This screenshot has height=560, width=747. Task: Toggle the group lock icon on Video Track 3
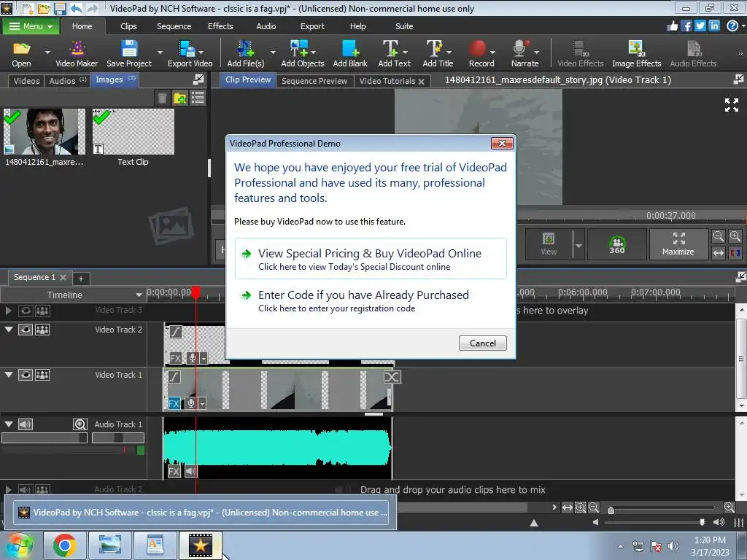[42, 311]
